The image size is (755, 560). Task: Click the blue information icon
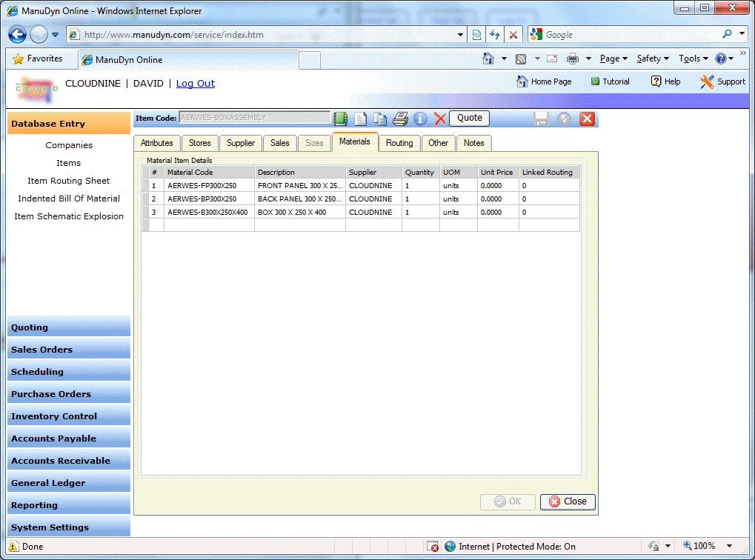click(420, 119)
